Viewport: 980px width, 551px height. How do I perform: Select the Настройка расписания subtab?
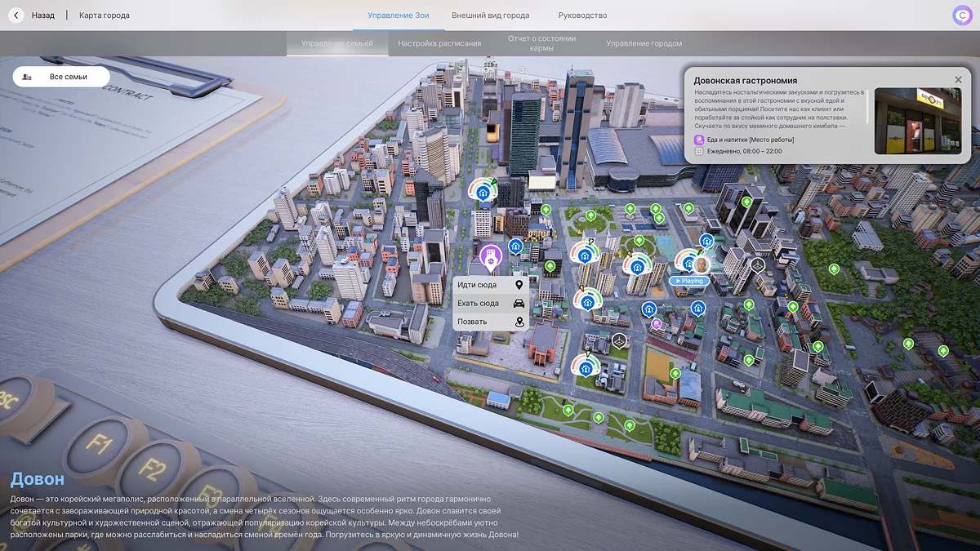pyautogui.click(x=439, y=43)
